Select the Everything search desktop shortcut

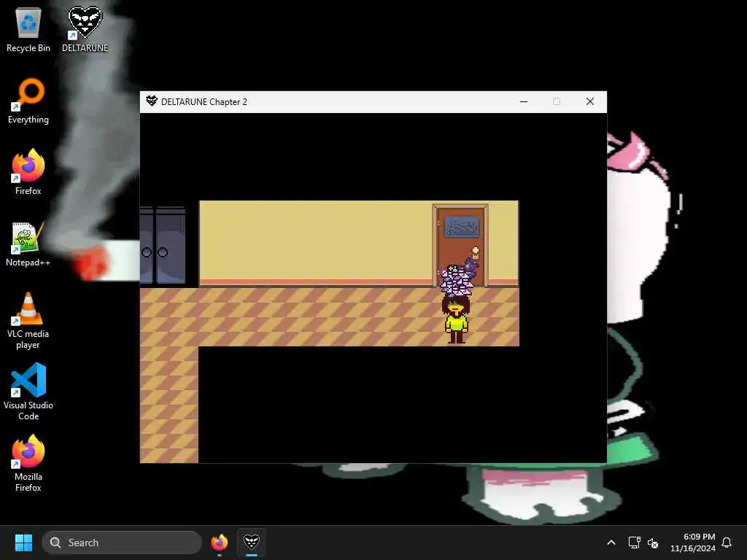(28, 101)
